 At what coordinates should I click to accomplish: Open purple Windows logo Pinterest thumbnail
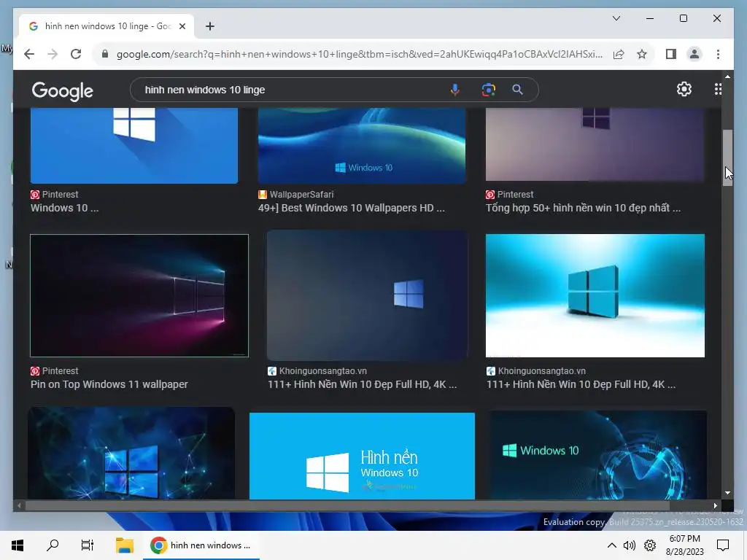coord(595,144)
